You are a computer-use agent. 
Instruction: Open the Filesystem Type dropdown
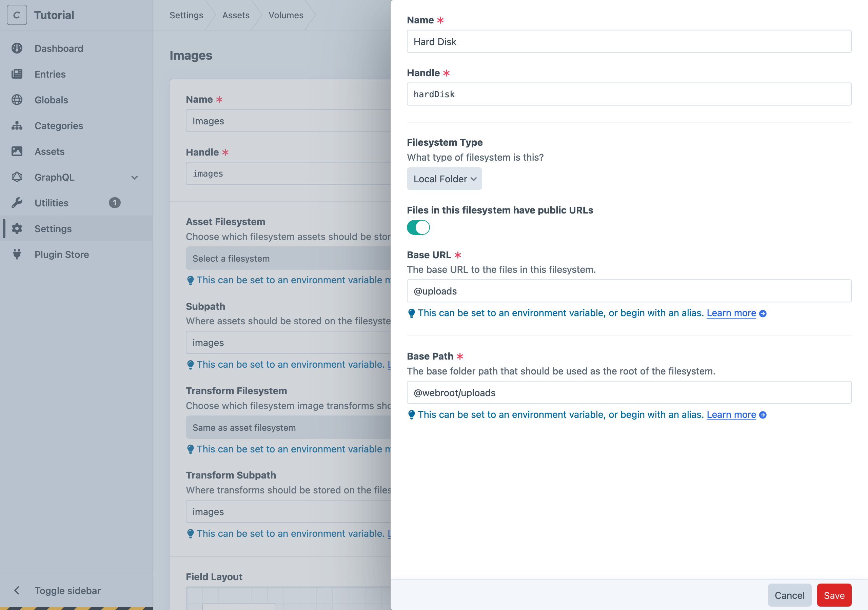[445, 178]
